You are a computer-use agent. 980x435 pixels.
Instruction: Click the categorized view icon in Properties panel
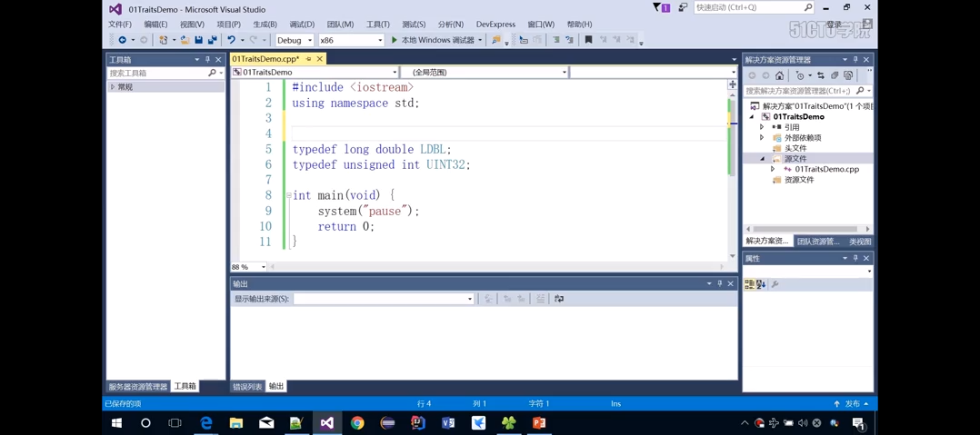[749, 284]
